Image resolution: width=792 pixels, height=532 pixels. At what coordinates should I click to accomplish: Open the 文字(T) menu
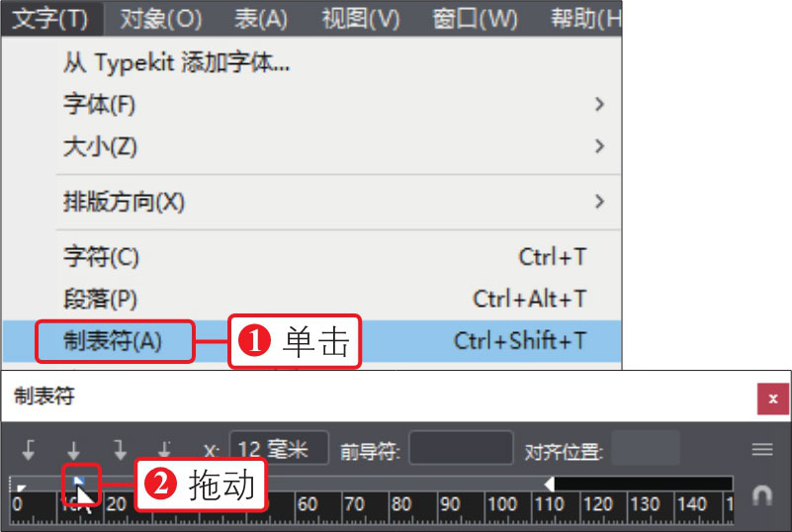pos(49,18)
